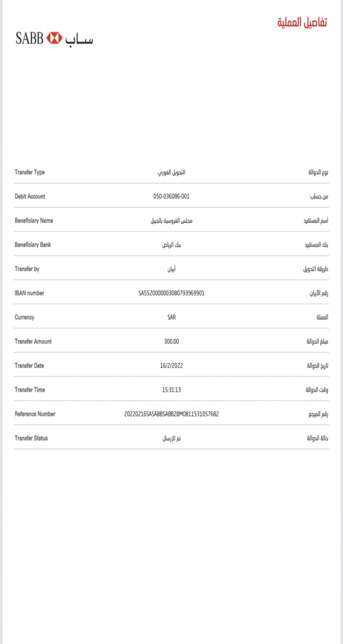Click the "Transfer Status" label
Viewport: 343px width, 644px height.
31,438
